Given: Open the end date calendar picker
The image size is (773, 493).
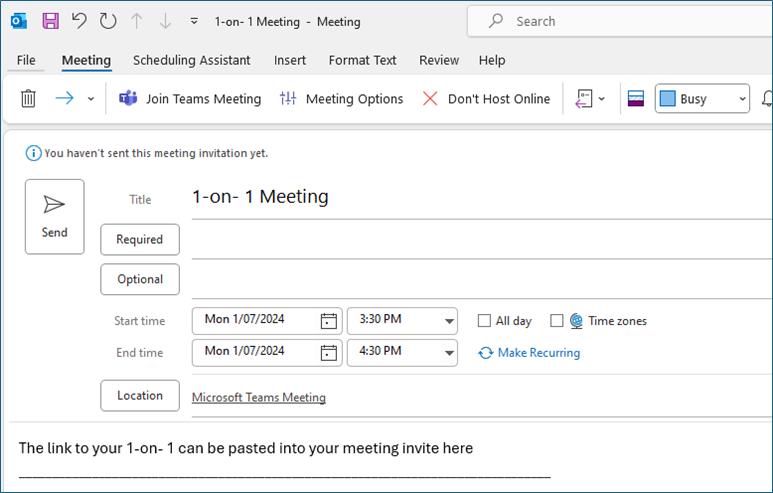Looking at the screenshot, I should pyautogui.click(x=329, y=352).
